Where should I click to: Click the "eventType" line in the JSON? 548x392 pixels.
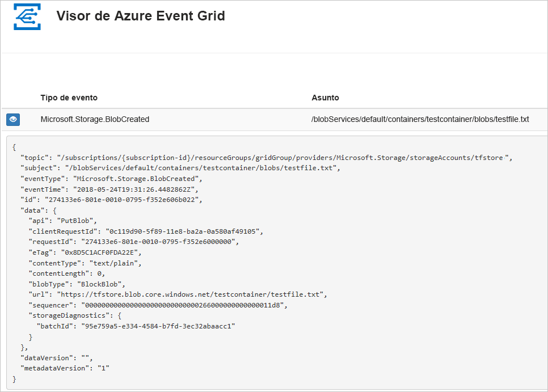[112, 179]
